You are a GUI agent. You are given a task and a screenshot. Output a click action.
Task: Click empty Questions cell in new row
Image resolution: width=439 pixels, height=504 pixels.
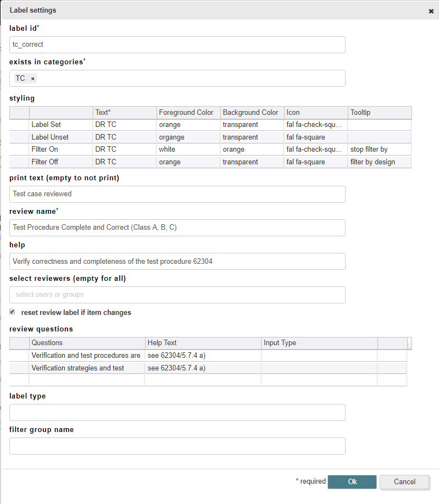tap(87, 380)
